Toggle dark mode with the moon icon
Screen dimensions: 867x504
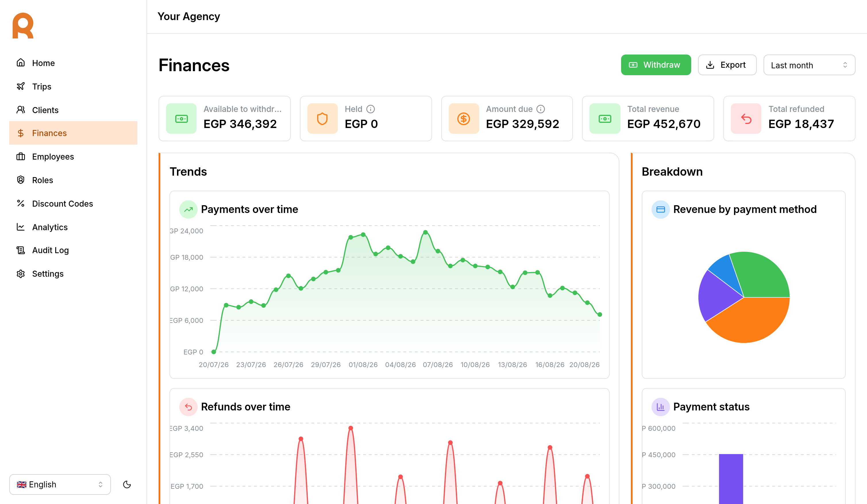tap(127, 484)
